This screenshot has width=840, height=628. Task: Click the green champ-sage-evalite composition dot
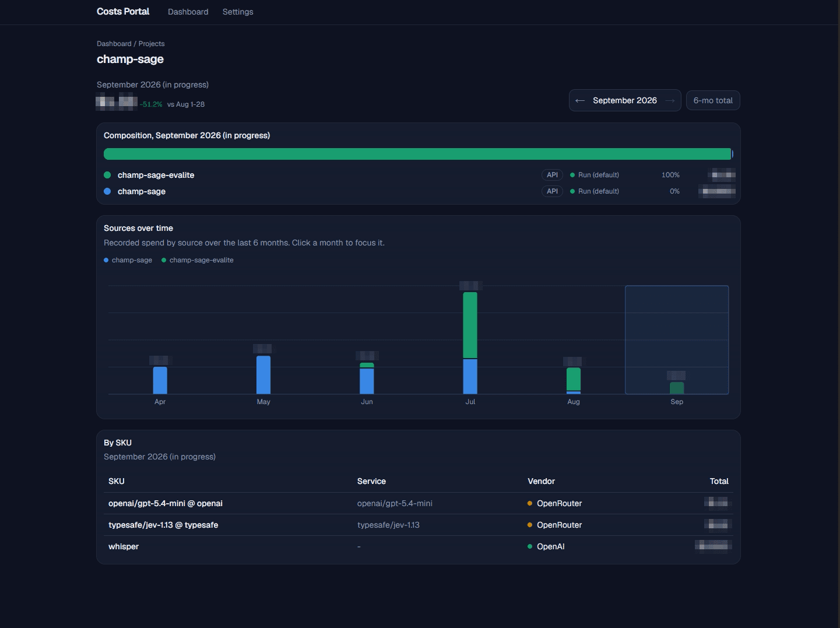point(107,175)
